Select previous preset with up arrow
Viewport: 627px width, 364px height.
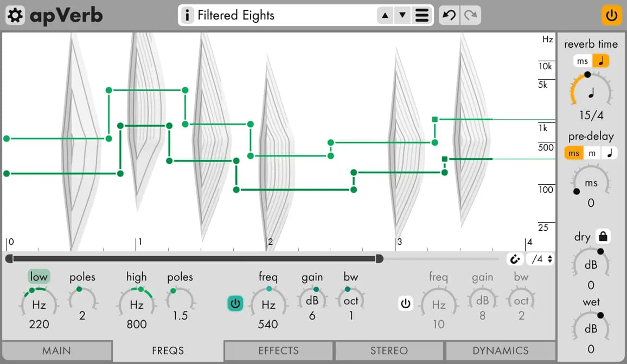coord(385,15)
